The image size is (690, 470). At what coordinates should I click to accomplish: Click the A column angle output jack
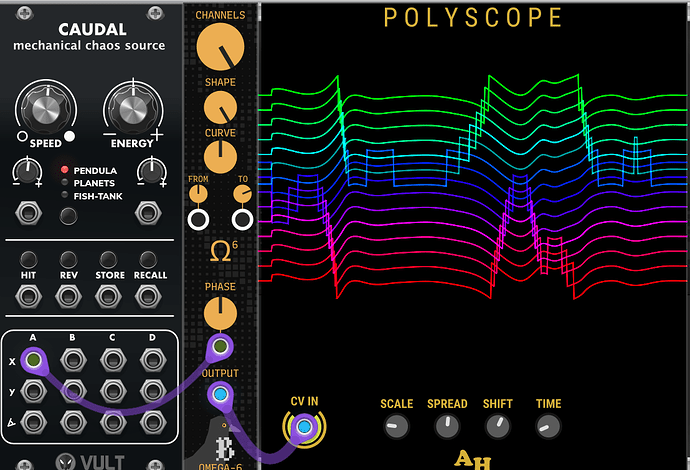tap(33, 422)
